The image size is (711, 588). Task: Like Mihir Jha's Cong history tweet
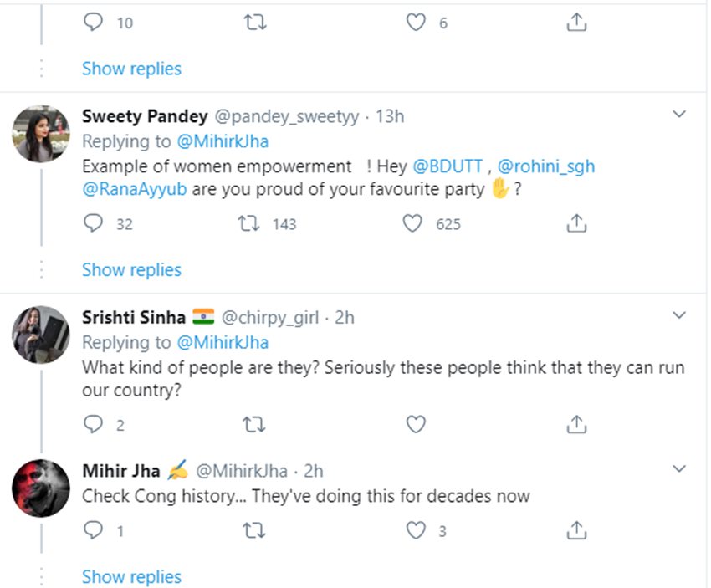tap(415, 530)
